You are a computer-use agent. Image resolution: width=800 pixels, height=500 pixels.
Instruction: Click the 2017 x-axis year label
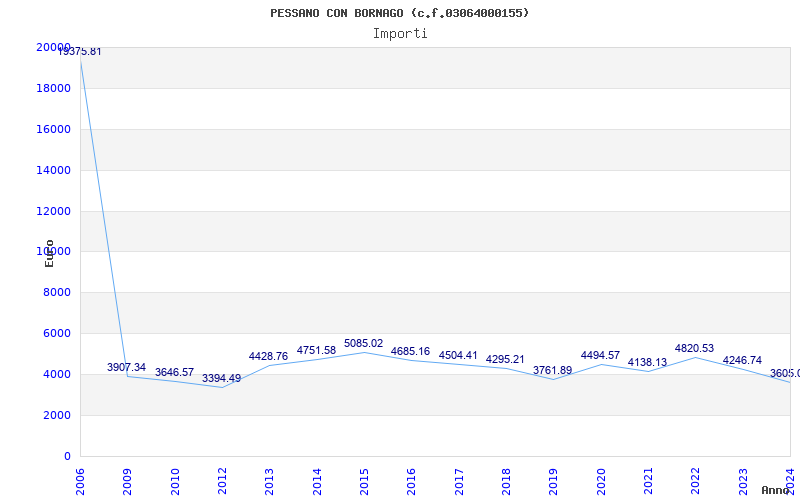pyautogui.click(x=459, y=481)
